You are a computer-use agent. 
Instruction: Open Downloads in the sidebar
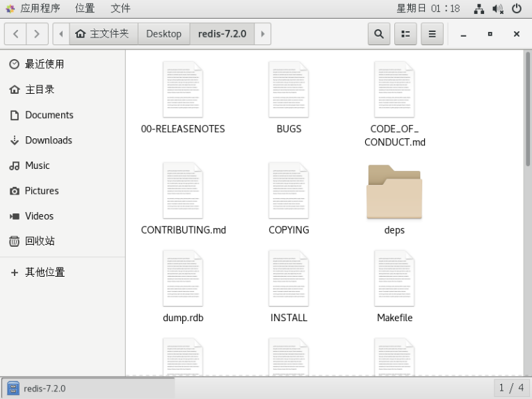pyautogui.click(x=63, y=140)
